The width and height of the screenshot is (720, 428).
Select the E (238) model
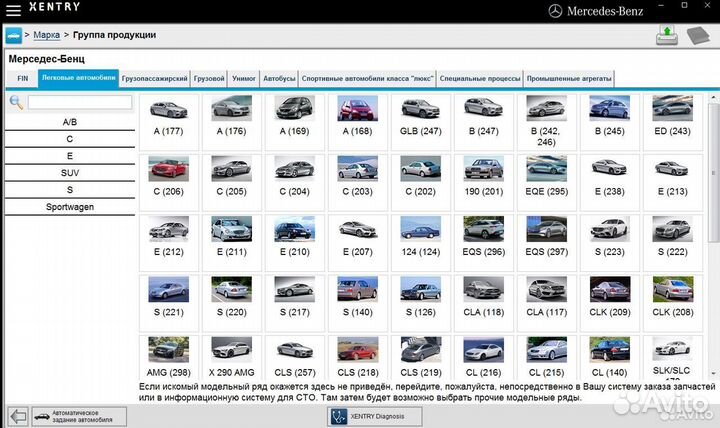coord(609,182)
